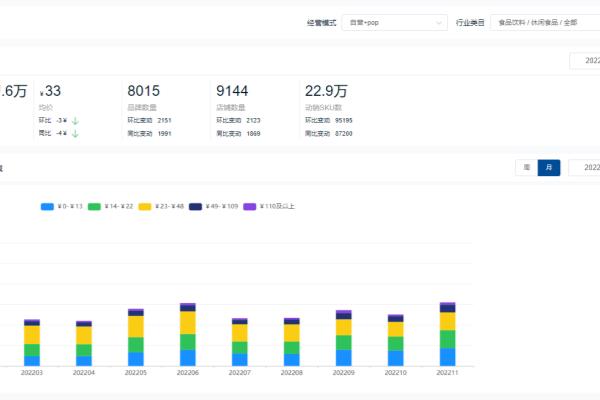Viewport: 600px width, 400px height.
Task: Click the 均价 ¥33 stat card
Action: click(75, 108)
